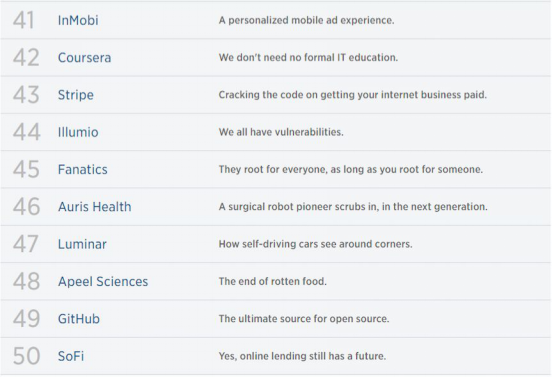Visit the GitHub company link
The height and width of the screenshot is (377, 552).
tap(79, 319)
